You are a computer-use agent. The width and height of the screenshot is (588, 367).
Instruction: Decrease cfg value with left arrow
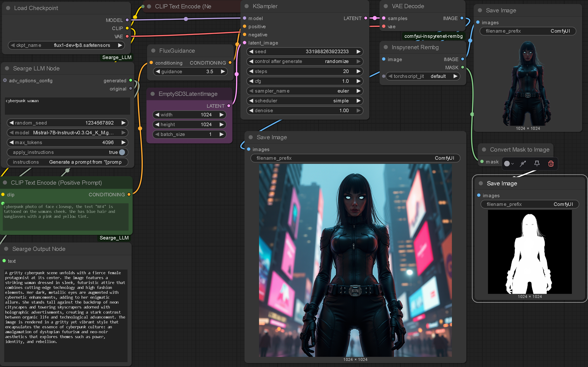click(x=251, y=81)
